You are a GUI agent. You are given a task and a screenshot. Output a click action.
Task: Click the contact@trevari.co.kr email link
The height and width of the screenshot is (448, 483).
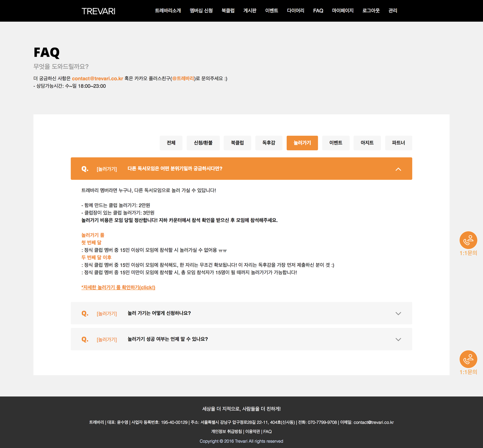[97, 78]
